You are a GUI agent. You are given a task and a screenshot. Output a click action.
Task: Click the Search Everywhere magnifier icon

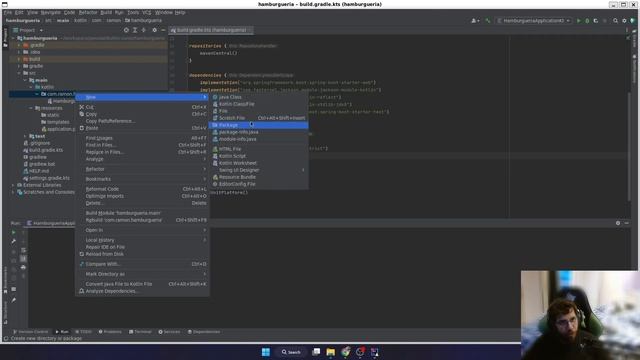[615, 20]
